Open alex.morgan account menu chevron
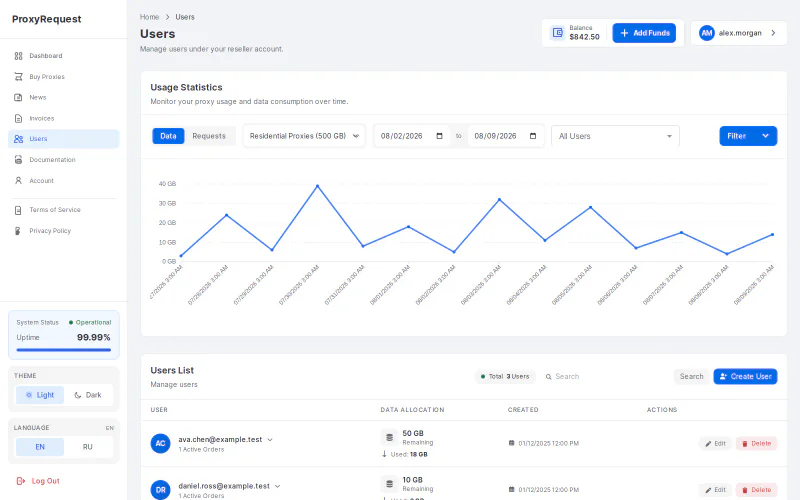This screenshot has height=500, width=800. 773,33
